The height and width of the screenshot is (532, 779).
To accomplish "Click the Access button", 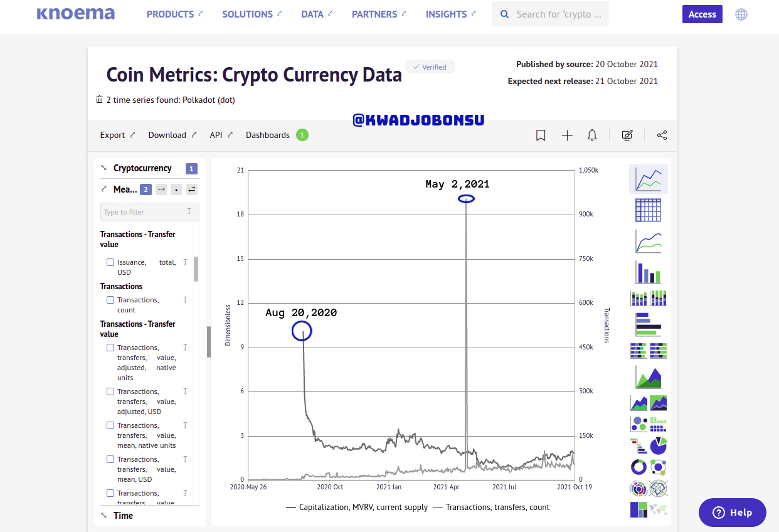I will tap(702, 14).
